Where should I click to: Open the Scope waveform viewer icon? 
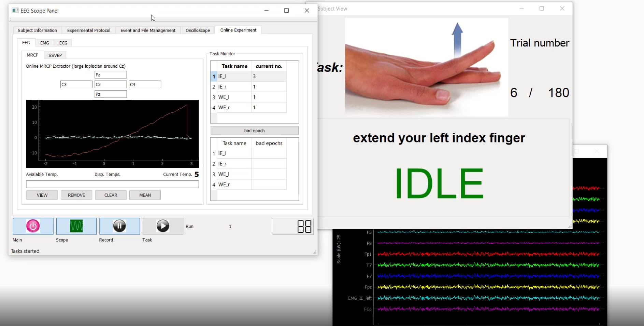point(76,226)
